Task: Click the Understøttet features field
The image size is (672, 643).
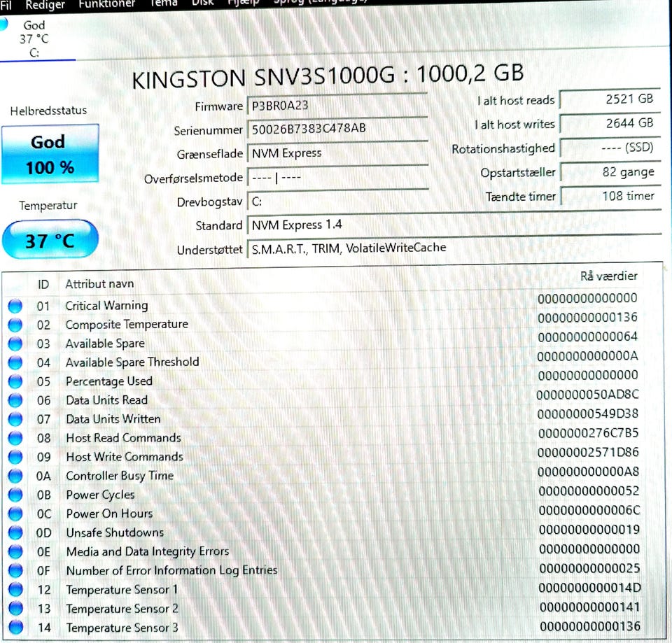Action: (454, 248)
